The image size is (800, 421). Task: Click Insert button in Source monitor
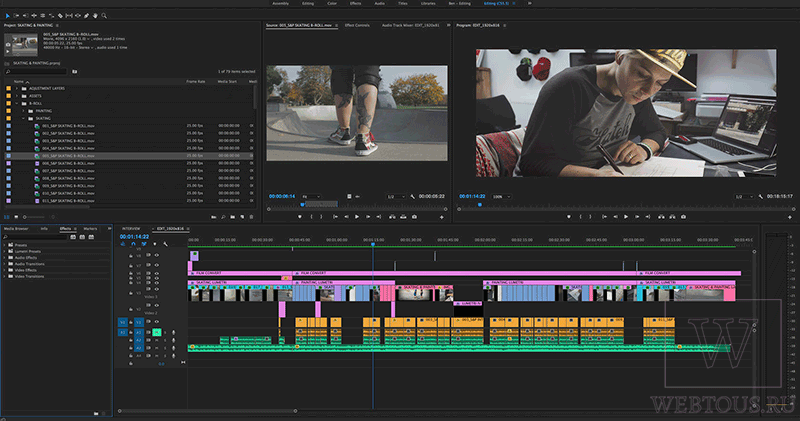[x=392, y=217]
